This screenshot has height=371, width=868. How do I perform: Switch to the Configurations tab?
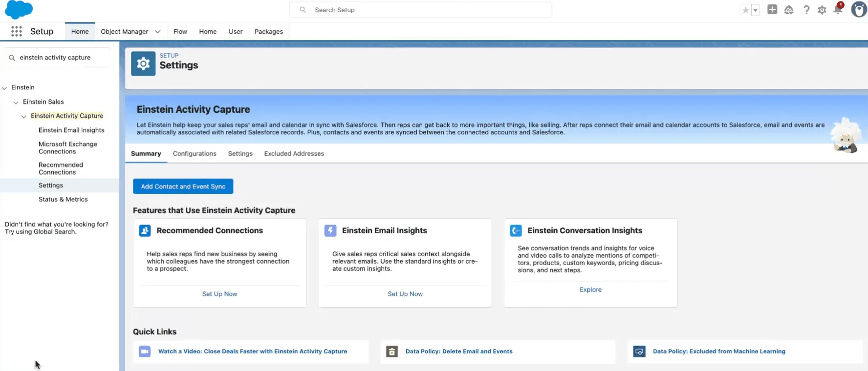tap(195, 154)
